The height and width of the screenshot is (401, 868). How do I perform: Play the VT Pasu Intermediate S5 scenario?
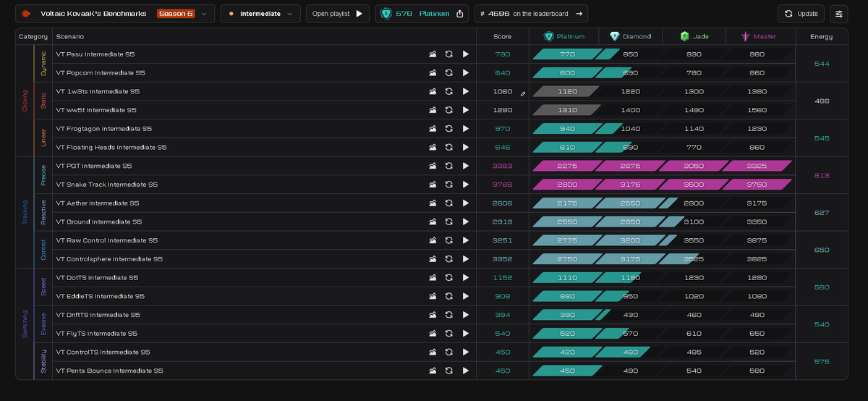point(466,54)
